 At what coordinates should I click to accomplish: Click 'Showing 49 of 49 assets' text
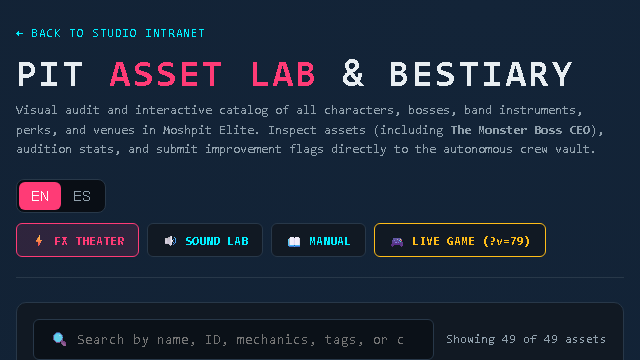(x=526, y=339)
